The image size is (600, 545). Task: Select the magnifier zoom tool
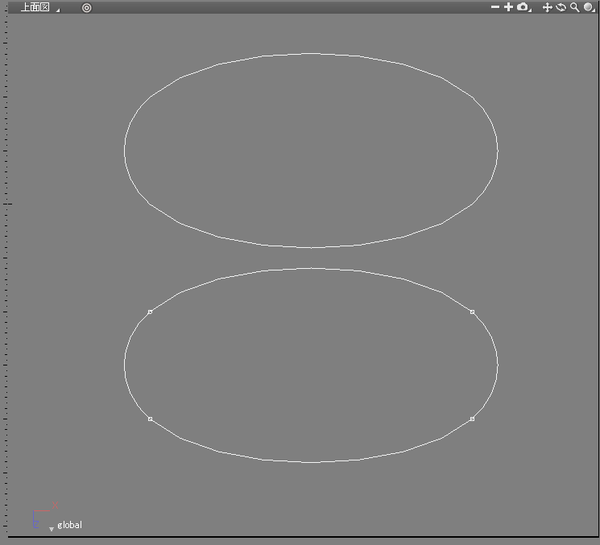pos(574,7)
